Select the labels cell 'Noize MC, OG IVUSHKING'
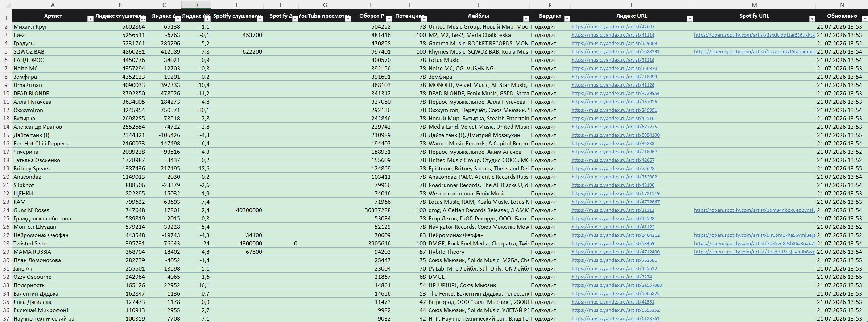The width and height of the screenshot is (868, 322). point(478,68)
